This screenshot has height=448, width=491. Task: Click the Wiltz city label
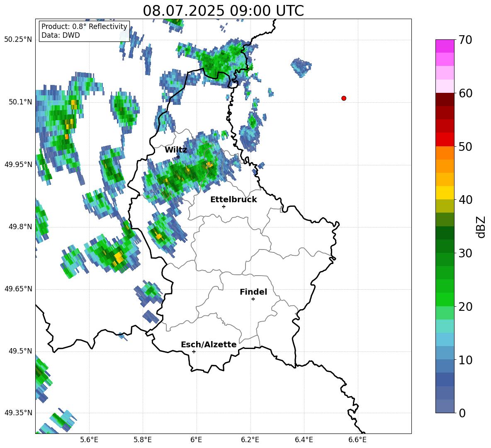(176, 150)
